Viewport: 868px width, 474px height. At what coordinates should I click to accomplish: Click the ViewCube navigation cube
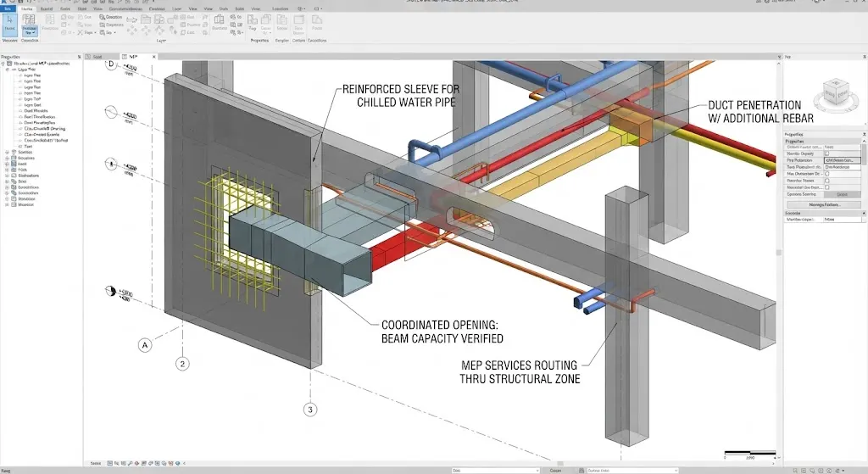(835, 92)
